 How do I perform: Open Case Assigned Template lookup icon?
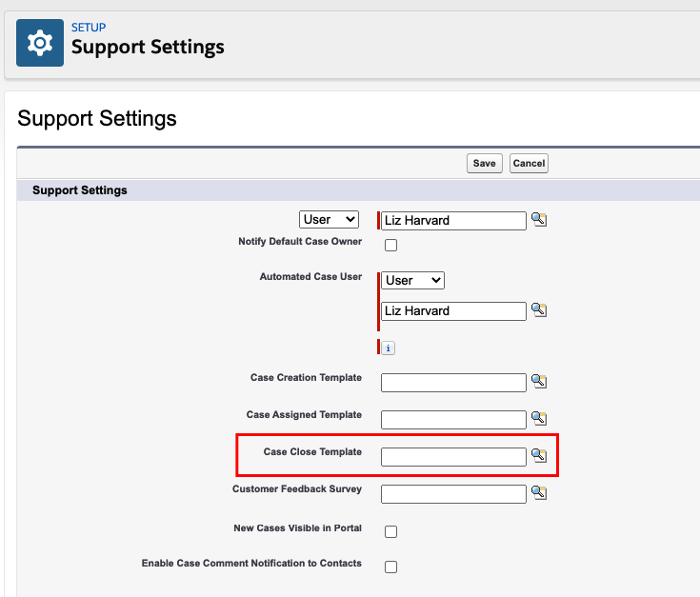pos(539,419)
